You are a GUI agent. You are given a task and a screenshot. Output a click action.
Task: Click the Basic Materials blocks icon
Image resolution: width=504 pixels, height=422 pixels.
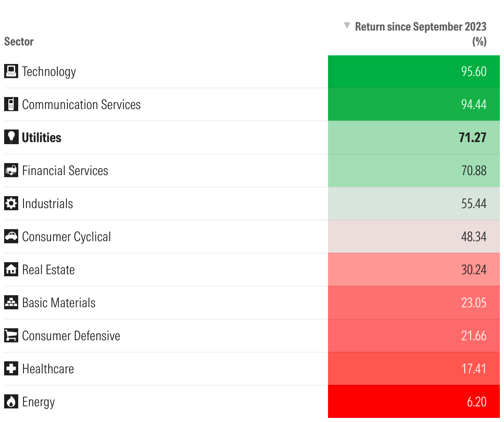pyautogui.click(x=11, y=303)
